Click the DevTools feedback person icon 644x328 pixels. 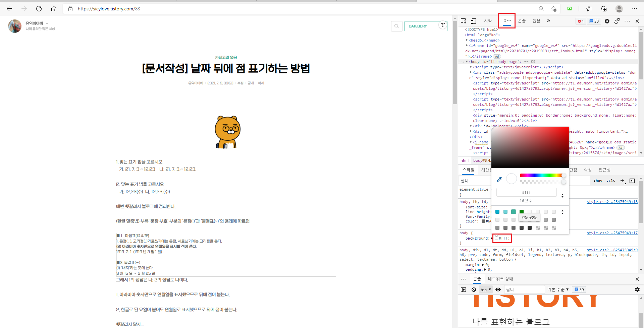tap(617, 21)
